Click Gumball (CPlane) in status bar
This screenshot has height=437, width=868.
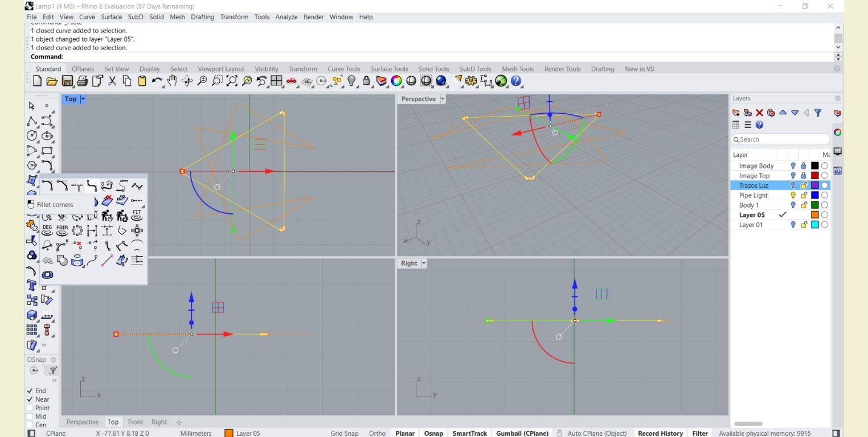click(x=522, y=434)
